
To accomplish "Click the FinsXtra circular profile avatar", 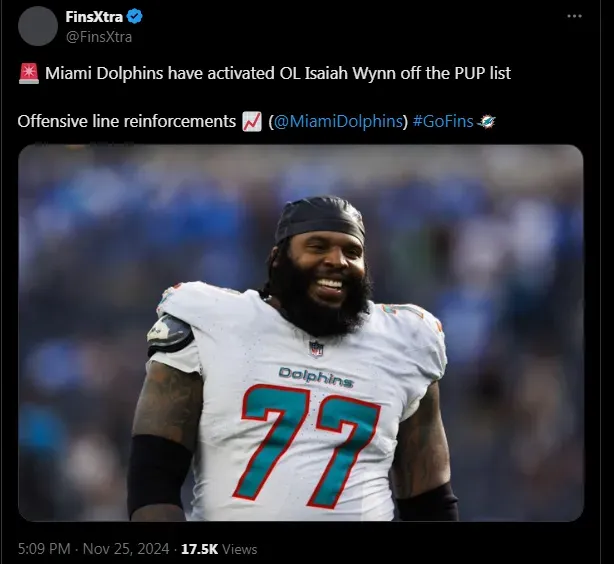I will pos(38,26).
